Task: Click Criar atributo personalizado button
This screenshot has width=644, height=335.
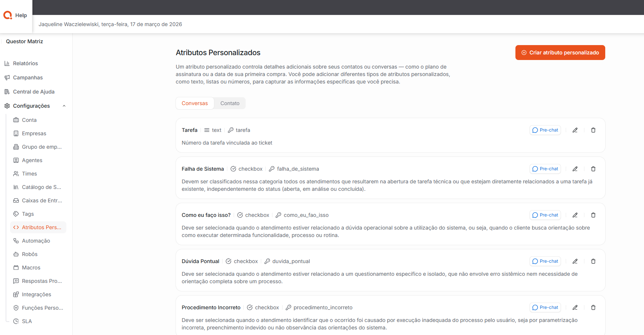Action: (560, 53)
